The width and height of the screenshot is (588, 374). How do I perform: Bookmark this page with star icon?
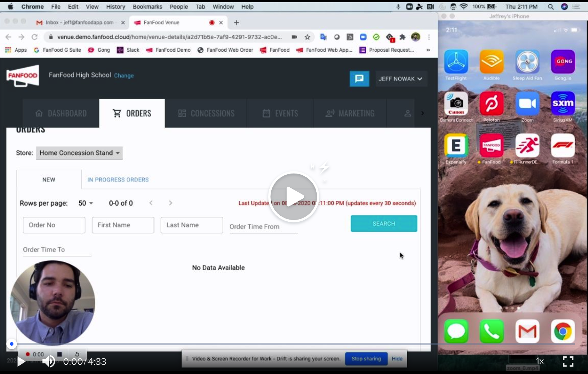click(x=307, y=37)
